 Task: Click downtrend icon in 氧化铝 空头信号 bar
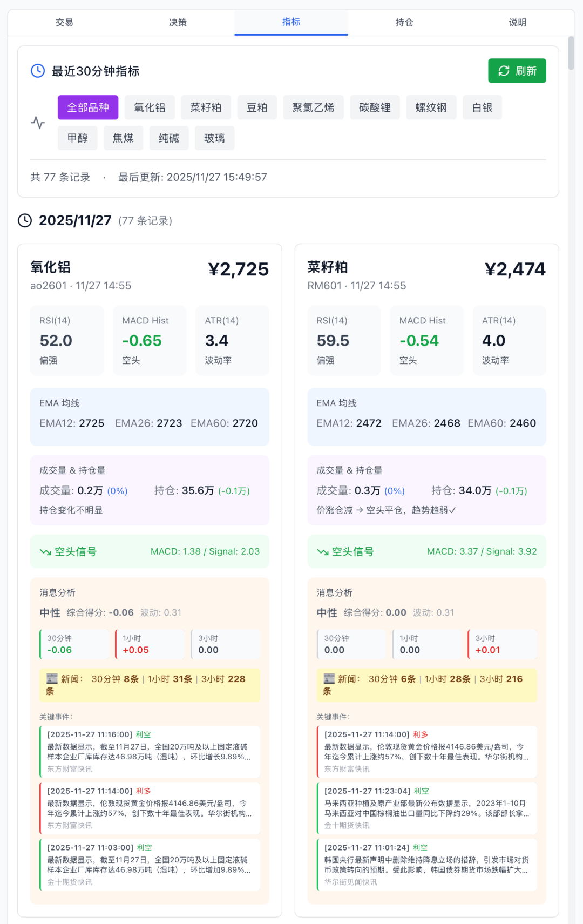tap(45, 552)
